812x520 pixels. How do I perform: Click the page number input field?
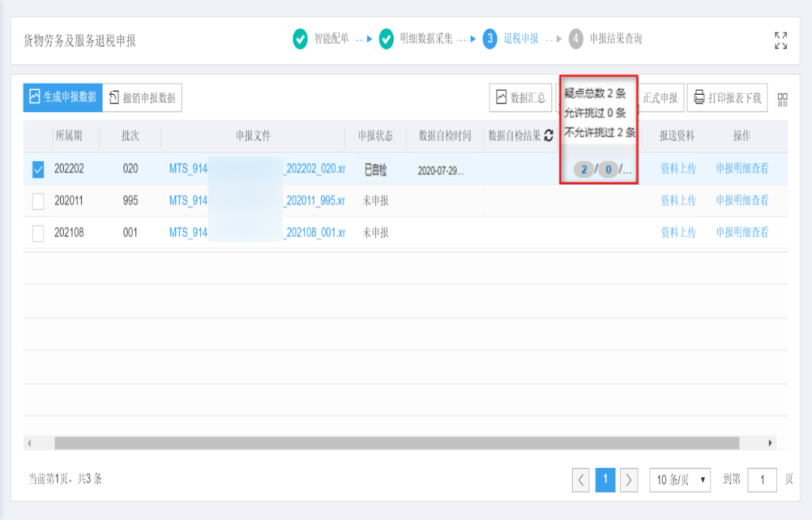(762, 479)
